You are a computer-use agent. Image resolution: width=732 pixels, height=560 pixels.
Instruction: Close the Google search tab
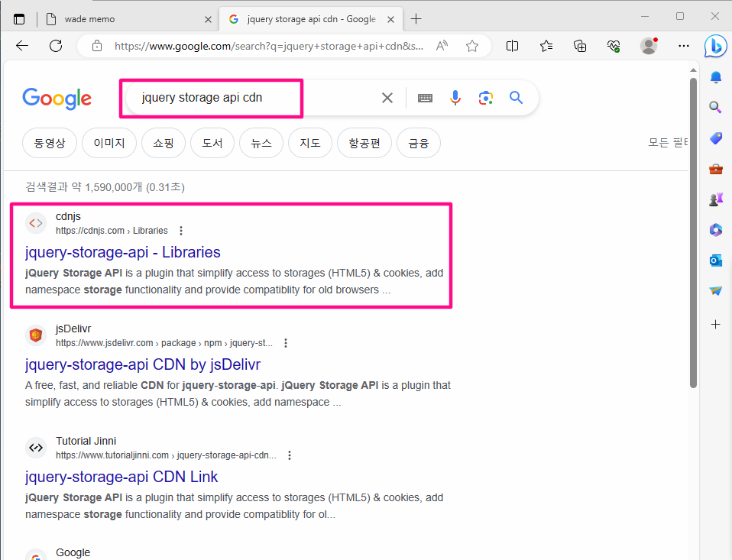(390, 20)
